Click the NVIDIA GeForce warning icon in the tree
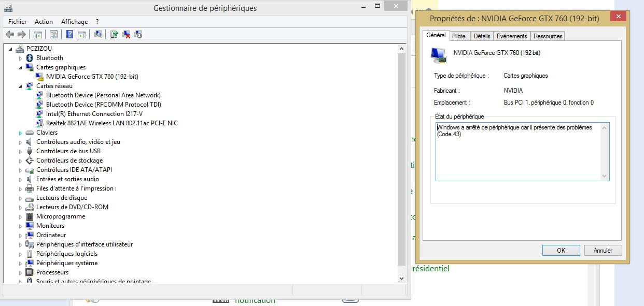The height and width of the screenshot is (306, 644). [x=39, y=77]
